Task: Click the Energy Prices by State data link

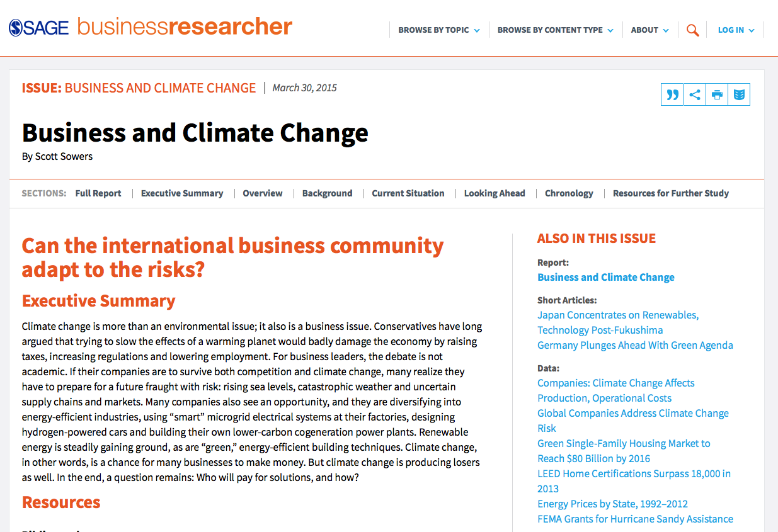Action: tap(612, 504)
